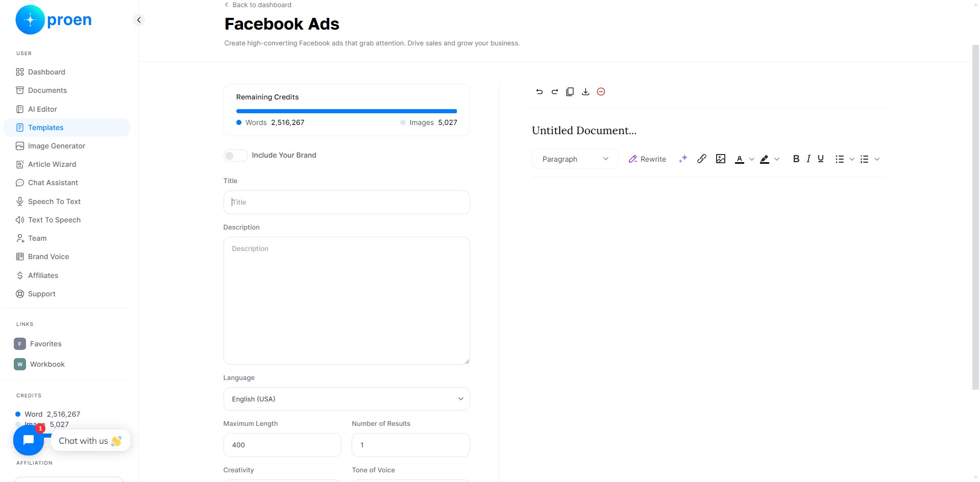The height and width of the screenshot is (482, 980).
Task: Expand the bulleted list style arrow
Action: pyautogui.click(x=852, y=159)
